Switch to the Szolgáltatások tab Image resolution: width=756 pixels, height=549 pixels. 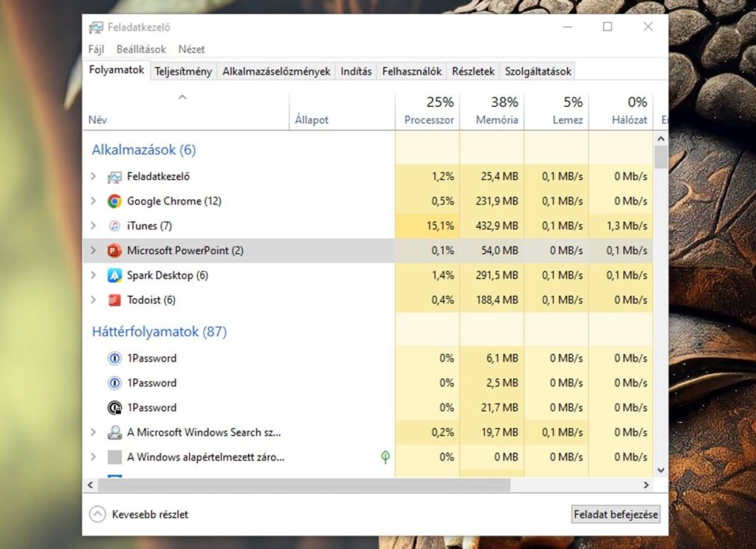click(538, 72)
